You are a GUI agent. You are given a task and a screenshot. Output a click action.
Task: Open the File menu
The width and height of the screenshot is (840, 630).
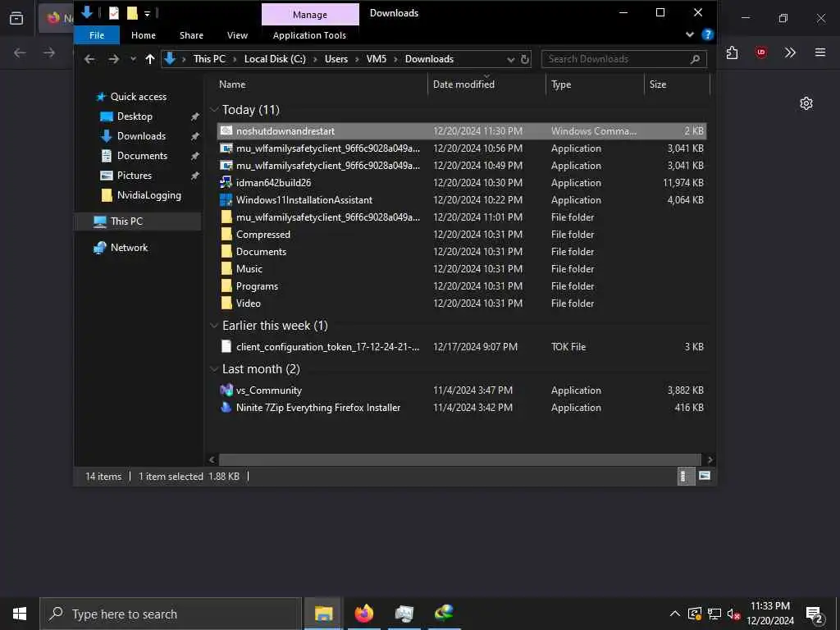coord(97,35)
